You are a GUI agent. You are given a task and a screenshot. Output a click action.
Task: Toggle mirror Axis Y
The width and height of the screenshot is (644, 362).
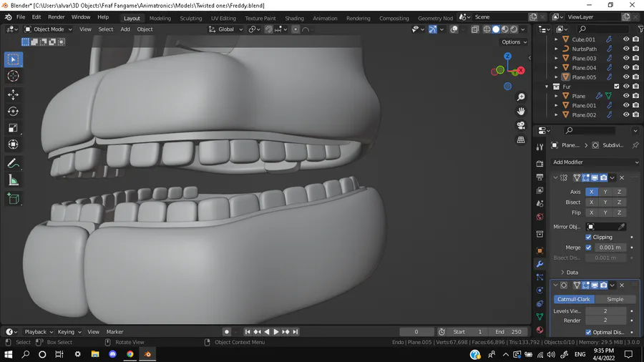605,192
